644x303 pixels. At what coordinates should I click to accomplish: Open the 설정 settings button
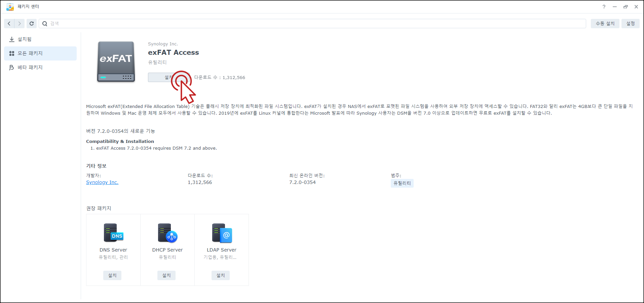point(631,24)
